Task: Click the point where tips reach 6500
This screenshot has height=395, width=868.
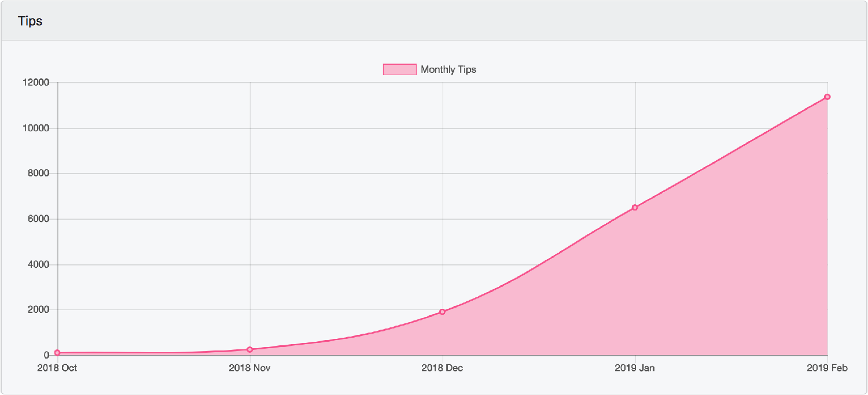Action: (x=634, y=206)
